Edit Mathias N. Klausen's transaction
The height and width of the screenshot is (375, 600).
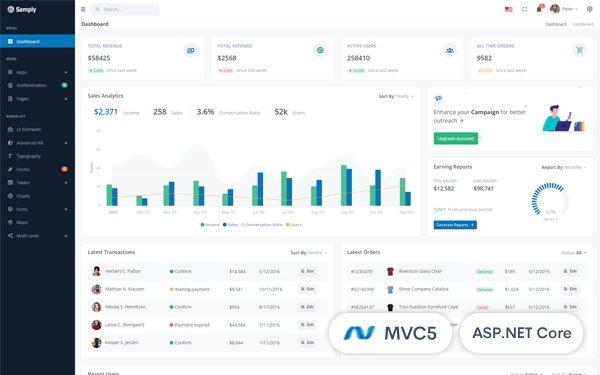click(x=307, y=289)
